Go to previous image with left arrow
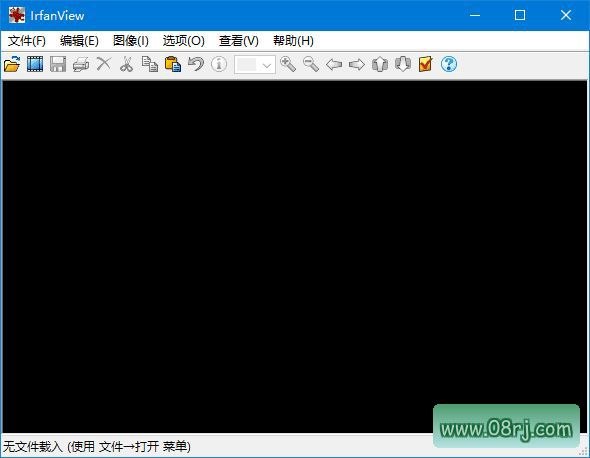The height and width of the screenshot is (458, 590). point(334,64)
